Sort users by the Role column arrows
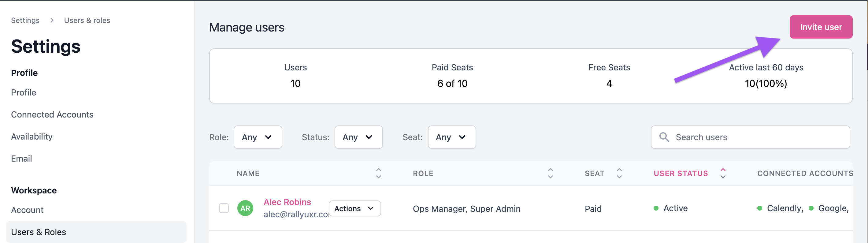The height and width of the screenshot is (243, 868). pyautogui.click(x=550, y=173)
